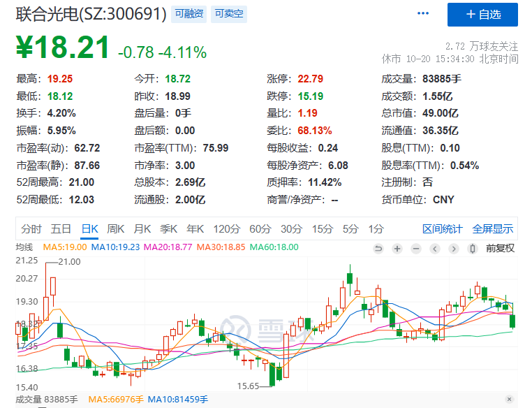
Task: Click the 全屏显示 fullscreen link
Action: pos(493,228)
